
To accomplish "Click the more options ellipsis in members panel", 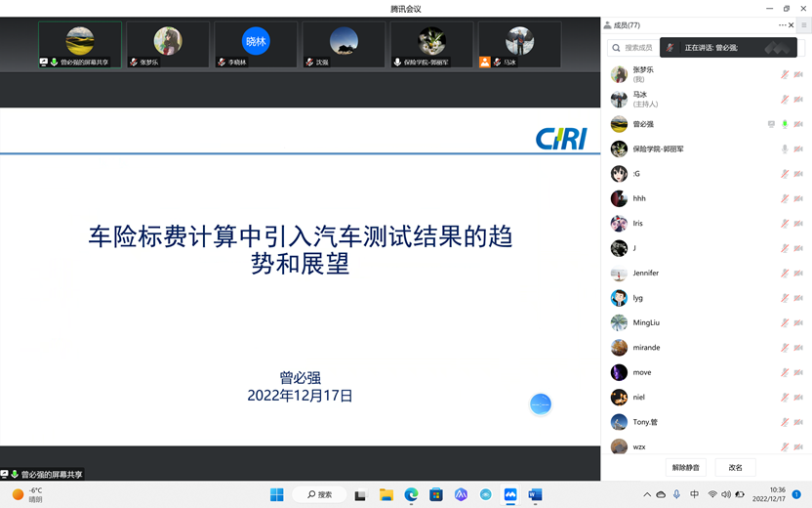I will (782, 25).
